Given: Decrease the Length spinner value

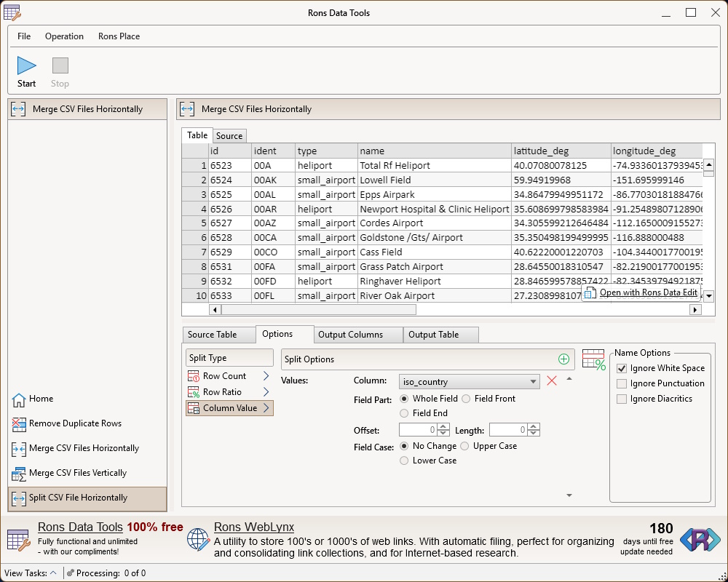Looking at the screenshot, I should pyautogui.click(x=534, y=433).
